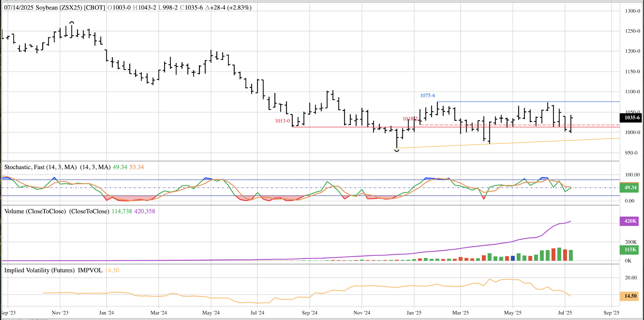Click the 1300-0 price axis label
Viewport: 644px width, 320px height.
pyautogui.click(x=632, y=11)
